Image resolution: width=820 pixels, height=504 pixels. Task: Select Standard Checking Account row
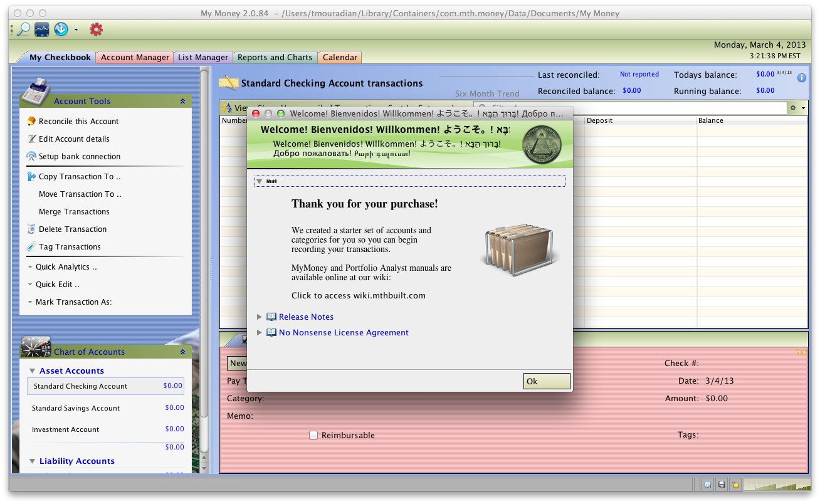(x=105, y=386)
